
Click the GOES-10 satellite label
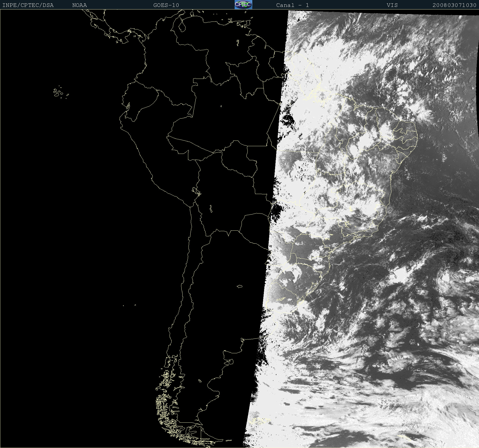coord(166,5)
